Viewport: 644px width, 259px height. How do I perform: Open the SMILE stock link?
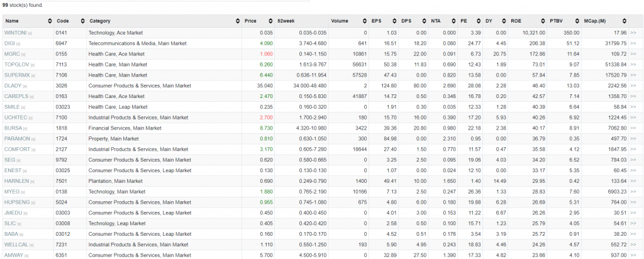[12, 107]
